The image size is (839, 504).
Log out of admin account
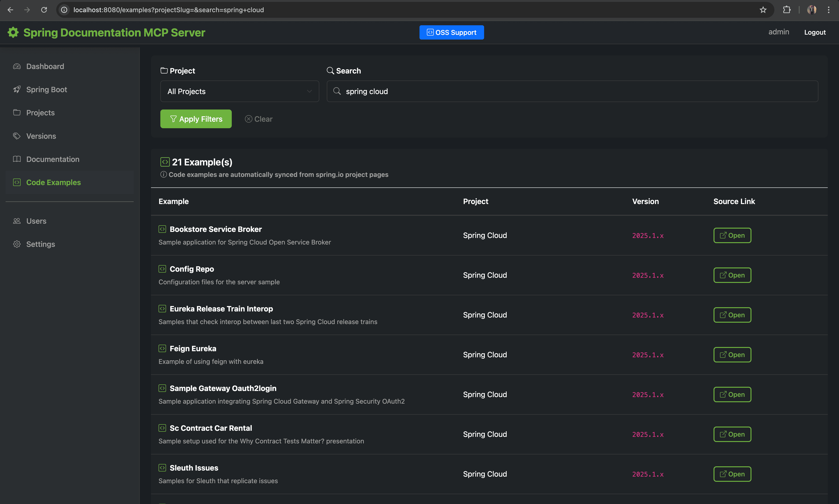tap(815, 32)
